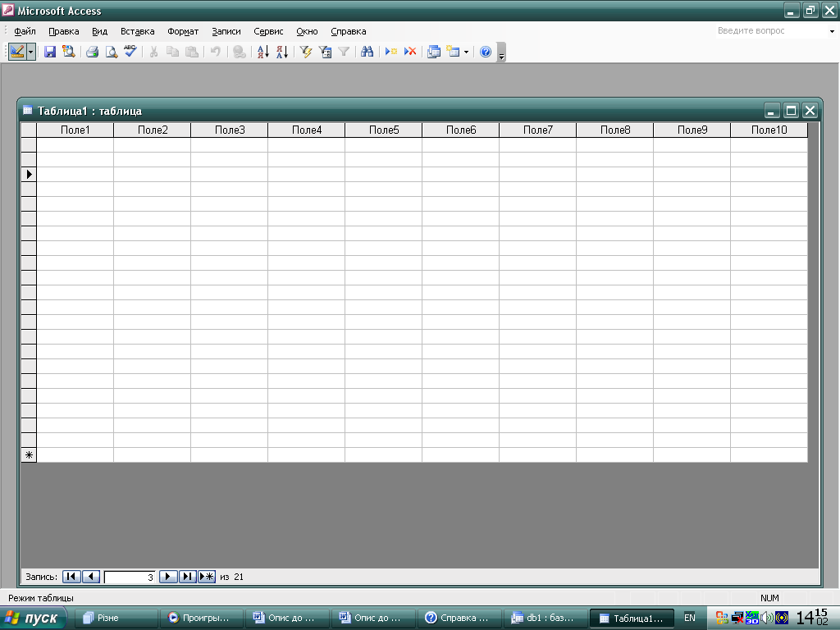Image resolution: width=840 pixels, height=630 pixels.
Task: Switch to the 'Справка ...' taskbar button
Action: point(459,618)
